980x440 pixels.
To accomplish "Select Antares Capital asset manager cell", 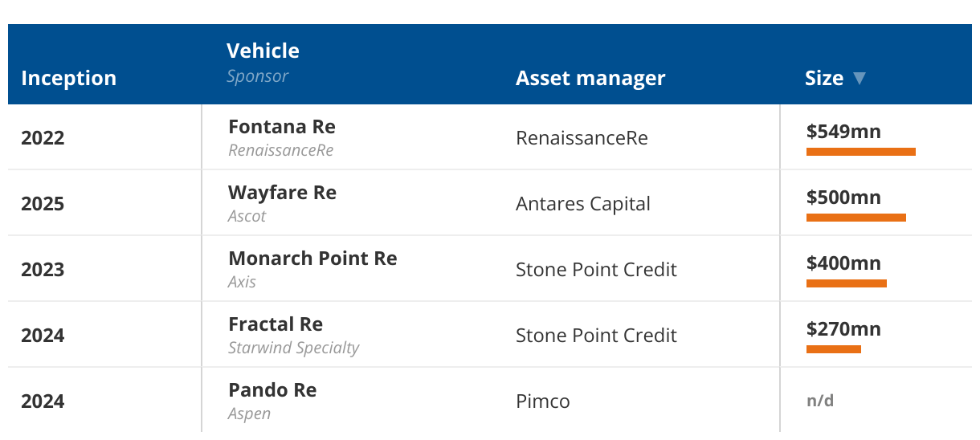I will click(583, 204).
